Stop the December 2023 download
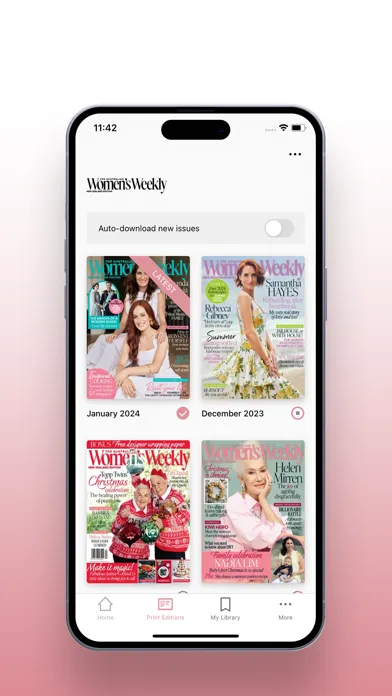392x696 pixels. click(x=297, y=413)
